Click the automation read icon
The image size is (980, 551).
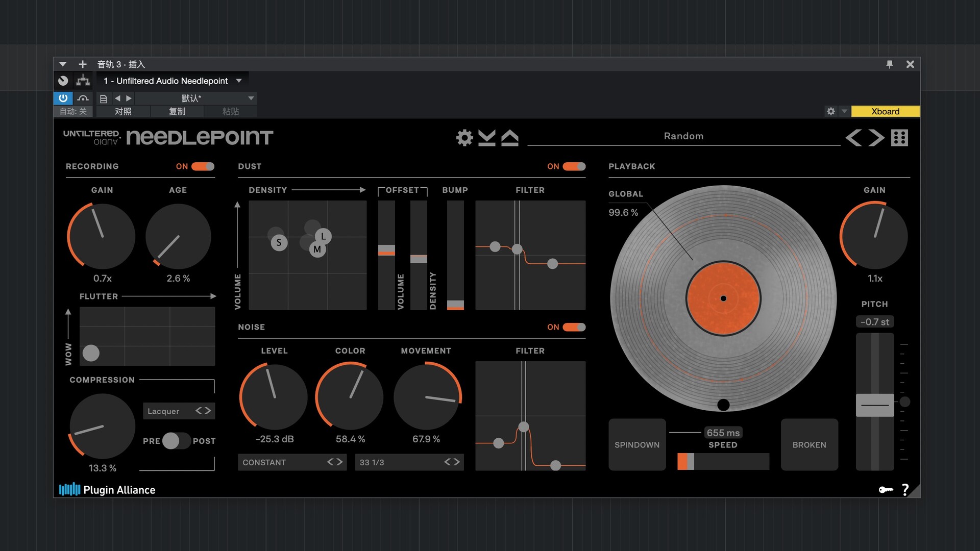point(83,98)
